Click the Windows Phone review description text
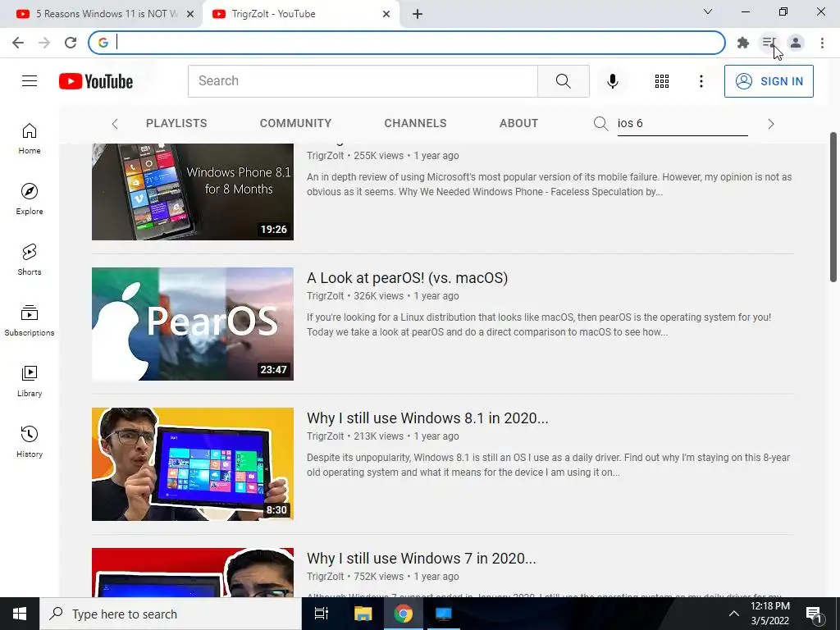The width and height of the screenshot is (840, 630). (x=549, y=185)
